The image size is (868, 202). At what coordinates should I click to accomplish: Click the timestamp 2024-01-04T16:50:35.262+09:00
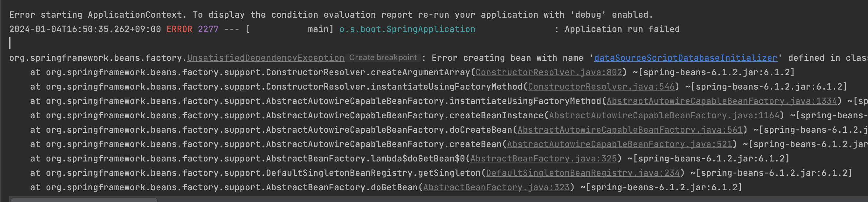click(x=85, y=29)
